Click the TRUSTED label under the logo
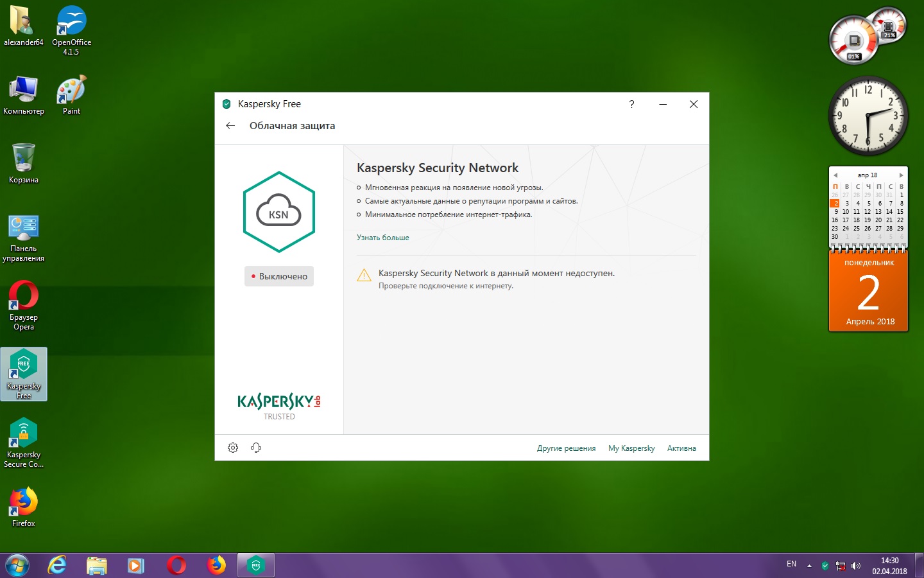Viewport: 924px width, 578px height. point(279,417)
